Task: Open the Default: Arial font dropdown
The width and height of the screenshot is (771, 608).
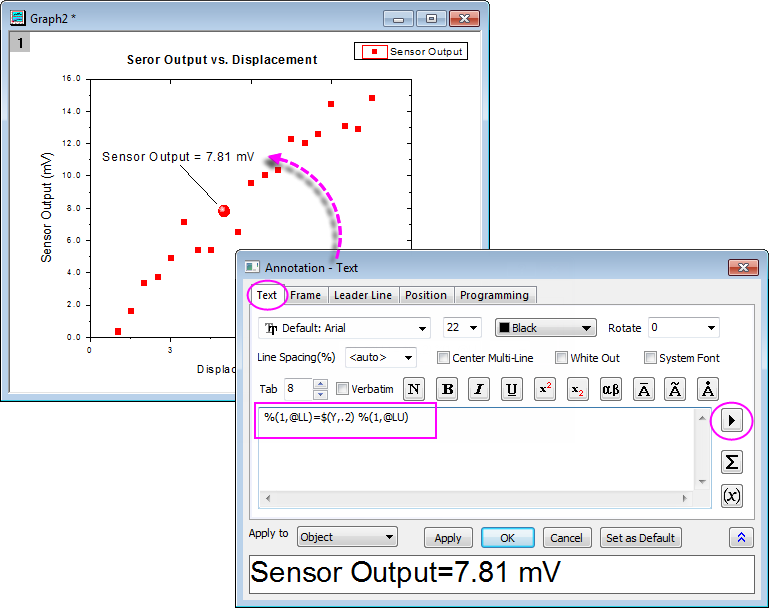Action: pos(344,328)
